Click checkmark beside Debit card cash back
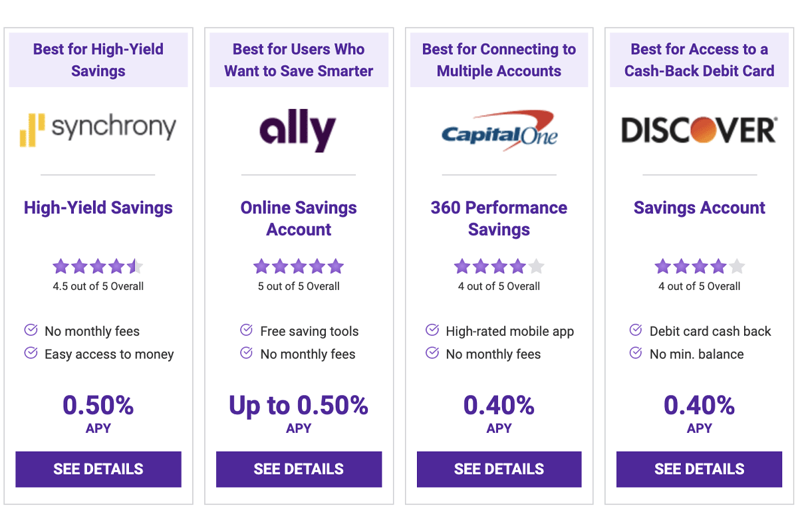This screenshot has height=532, width=798. tap(636, 330)
